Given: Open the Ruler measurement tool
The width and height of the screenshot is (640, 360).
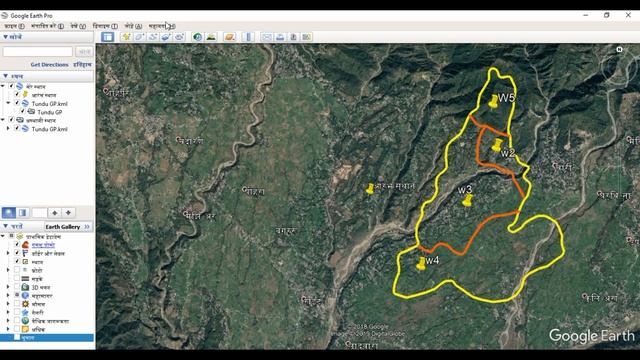Looking at the screenshot, I should tap(248, 37).
